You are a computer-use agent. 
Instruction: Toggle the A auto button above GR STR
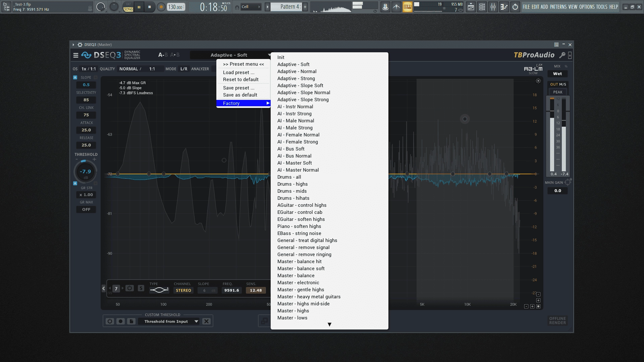click(75, 183)
